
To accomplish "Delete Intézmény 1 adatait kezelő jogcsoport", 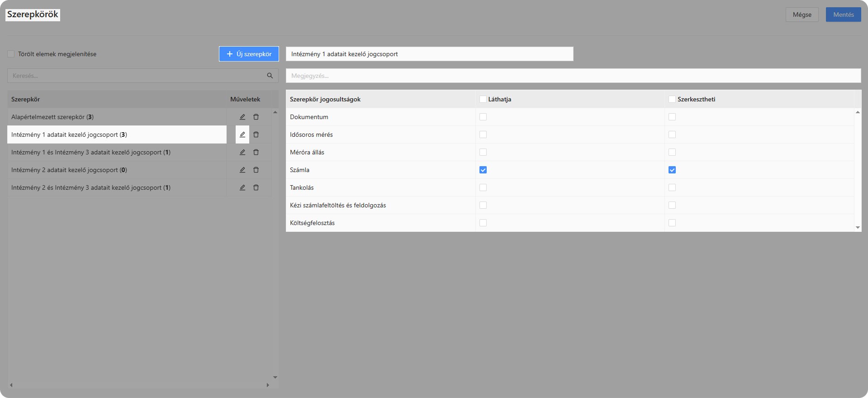I will click(256, 134).
